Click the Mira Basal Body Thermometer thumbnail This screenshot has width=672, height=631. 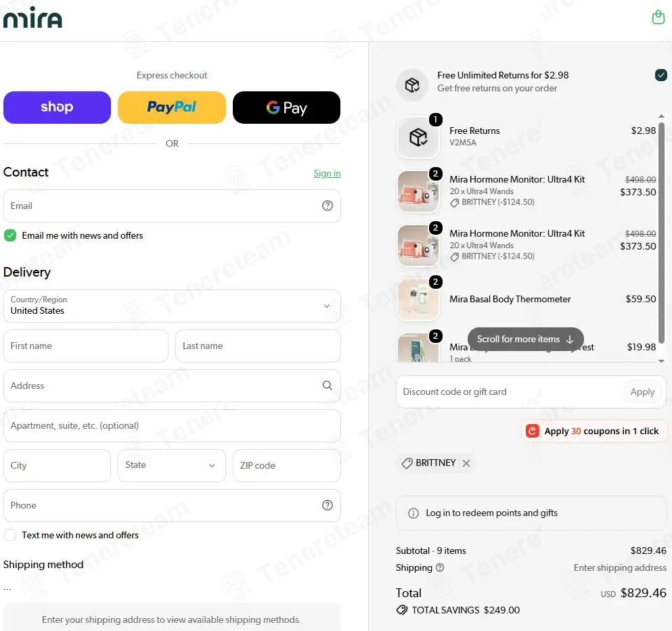pyautogui.click(x=418, y=300)
